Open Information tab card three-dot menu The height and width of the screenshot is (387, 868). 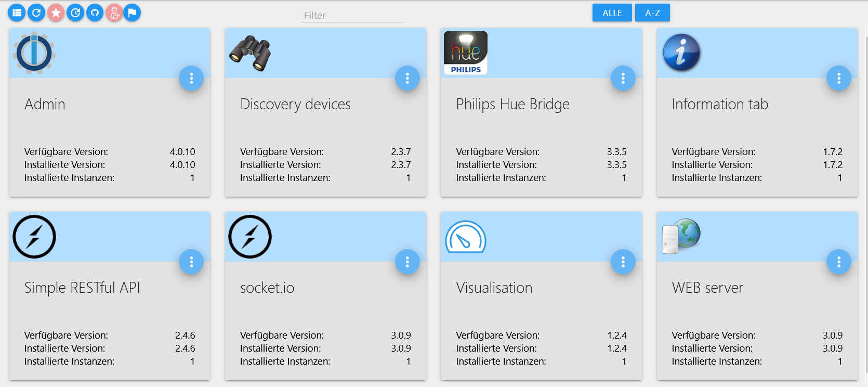(x=838, y=78)
